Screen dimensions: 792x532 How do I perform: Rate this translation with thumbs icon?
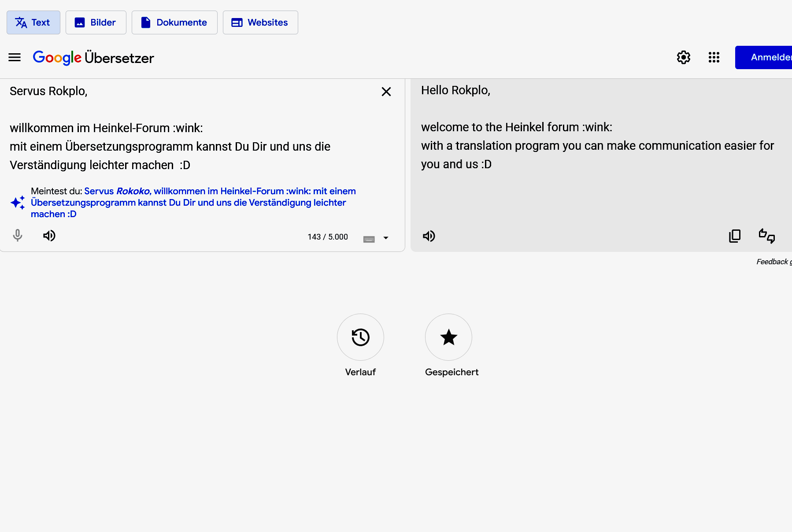click(767, 236)
